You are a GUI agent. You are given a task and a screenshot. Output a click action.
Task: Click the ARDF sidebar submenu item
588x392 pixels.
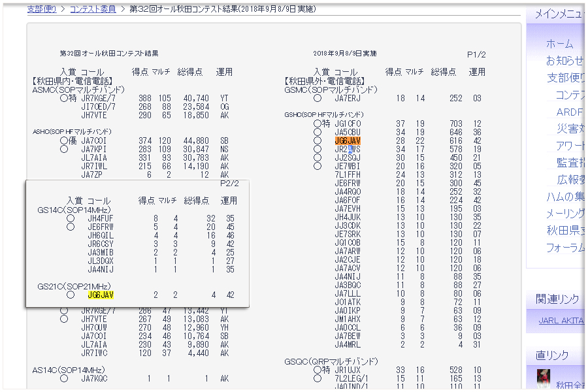(570, 112)
